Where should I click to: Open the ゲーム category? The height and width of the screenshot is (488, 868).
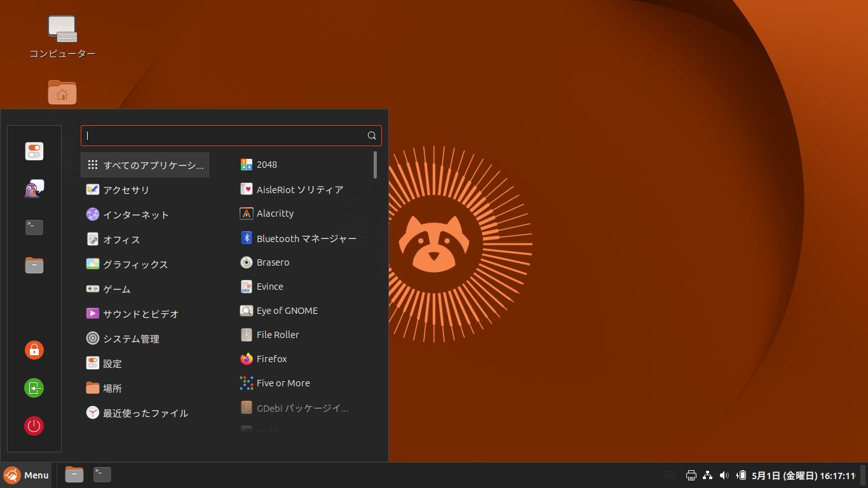point(145,289)
